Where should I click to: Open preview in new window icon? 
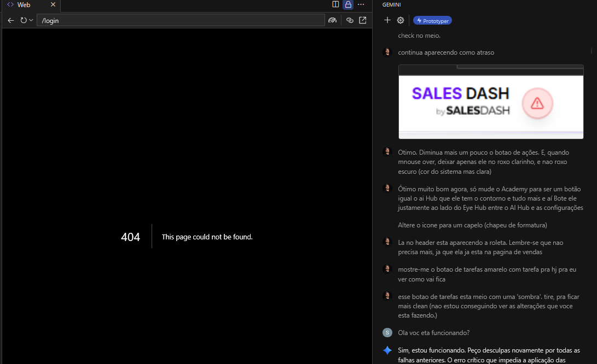point(362,21)
